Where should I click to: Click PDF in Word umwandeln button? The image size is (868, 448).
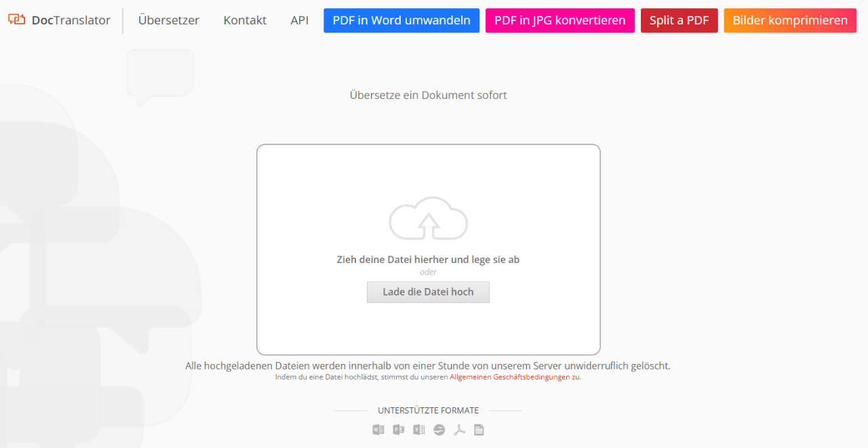[401, 20]
